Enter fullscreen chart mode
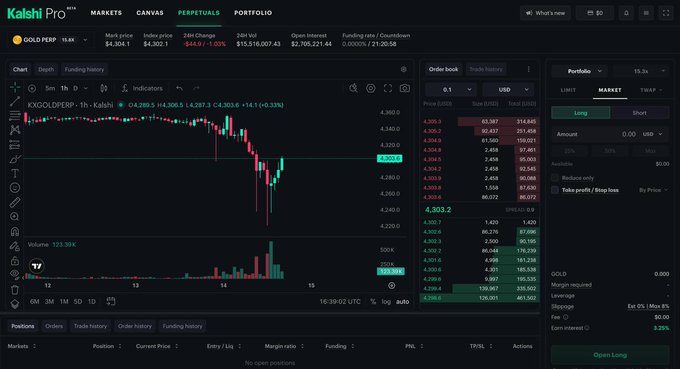The height and width of the screenshot is (369, 680). tap(388, 88)
